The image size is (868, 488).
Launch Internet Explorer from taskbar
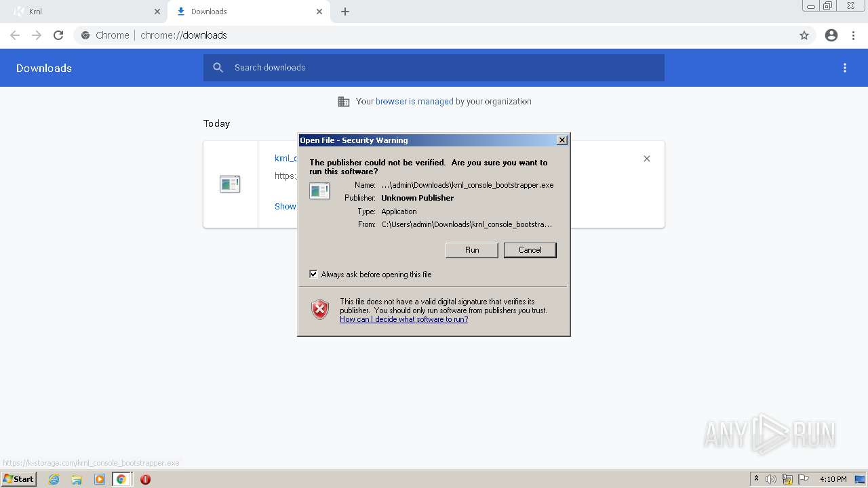(x=54, y=479)
